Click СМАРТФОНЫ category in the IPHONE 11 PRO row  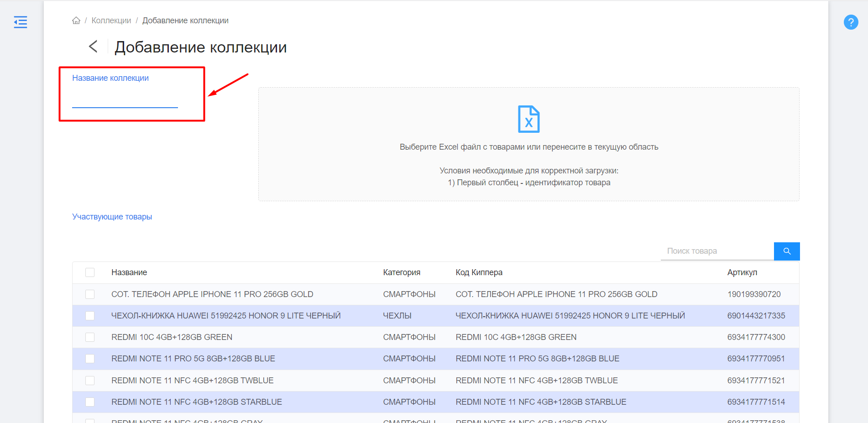409,294
